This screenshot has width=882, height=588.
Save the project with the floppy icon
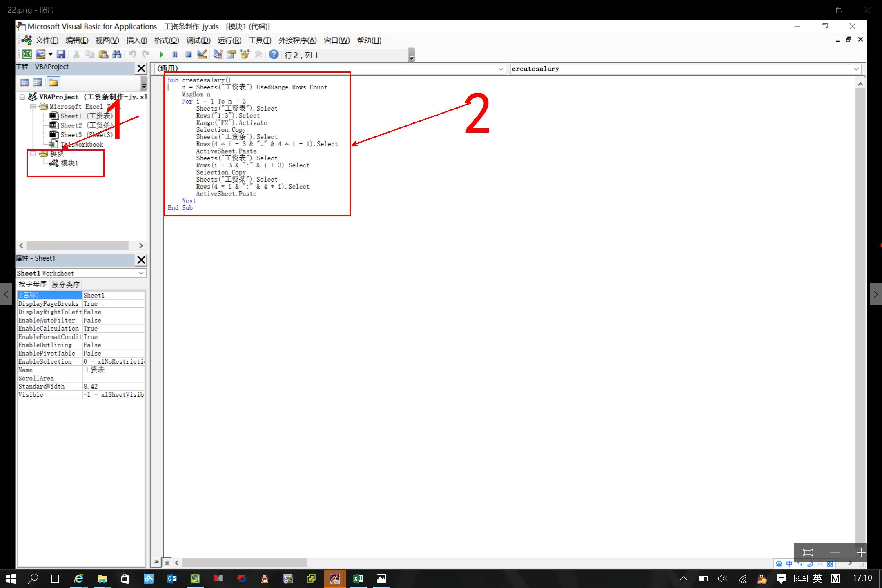click(61, 55)
